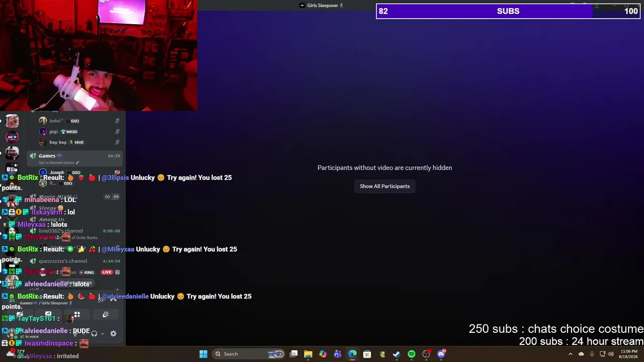
Task: Edit the Games channel status pencil
Action: 77,163
